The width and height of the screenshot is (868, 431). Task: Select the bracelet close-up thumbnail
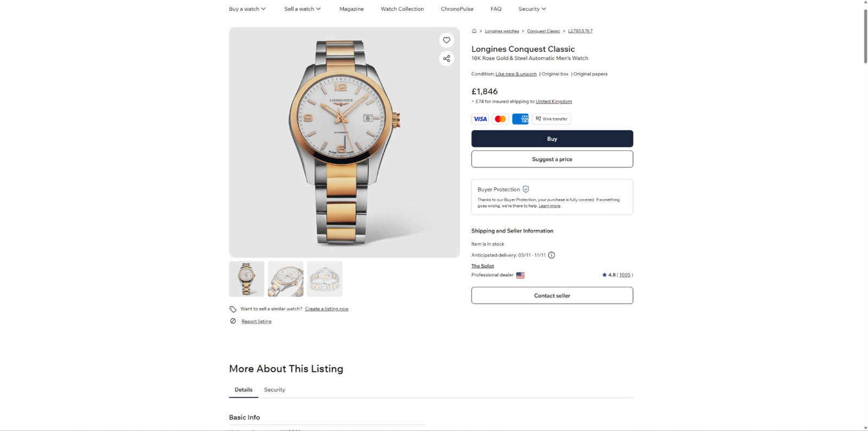click(324, 279)
